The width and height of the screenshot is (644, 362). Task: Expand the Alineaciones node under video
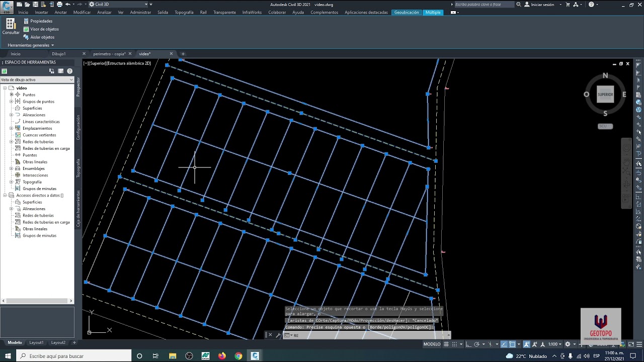click(x=11, y=115)
